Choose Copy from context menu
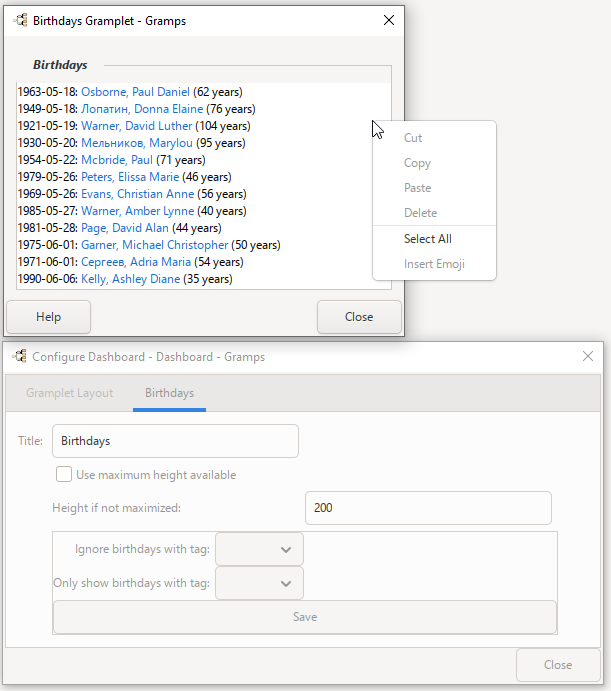Viewport: 611px width, 691px height. coord(434,163)
